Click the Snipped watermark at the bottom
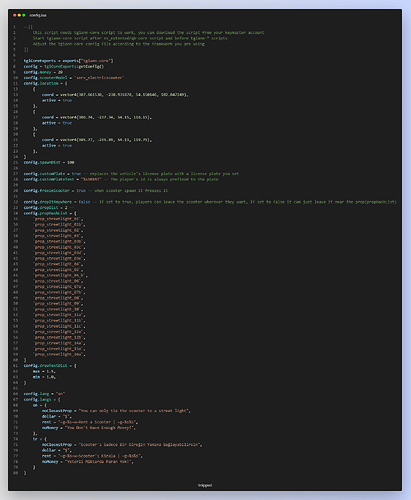This screenshot has width=411, height=500. coord(205,485)
